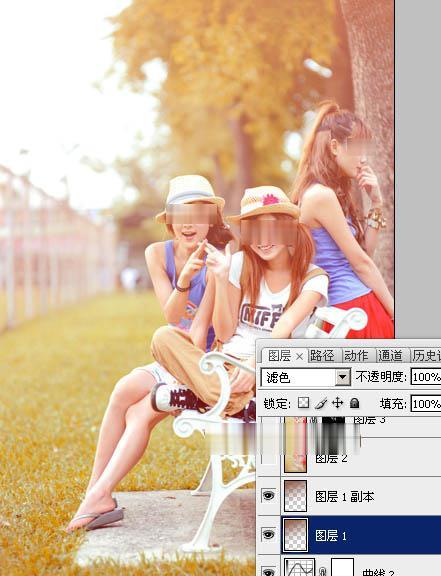Lock transparent pixels icon
The height and width of the screenshot is (576, 441).
point(303,403)
